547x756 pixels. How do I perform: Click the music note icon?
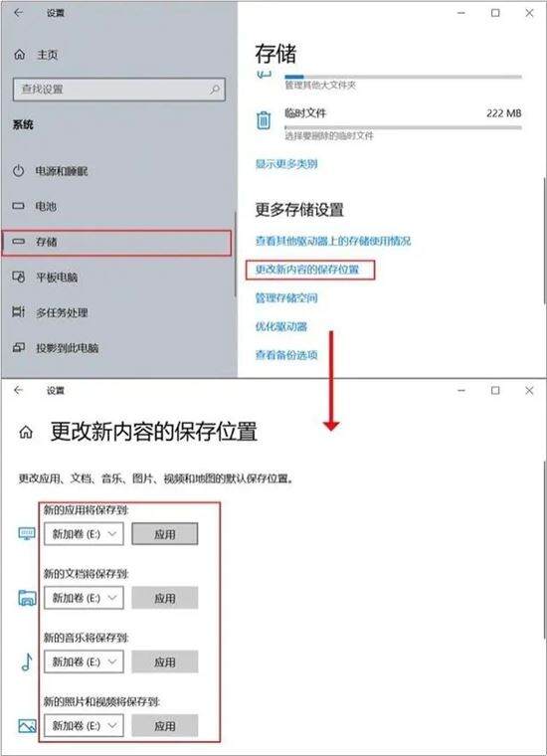pos(27,661)
